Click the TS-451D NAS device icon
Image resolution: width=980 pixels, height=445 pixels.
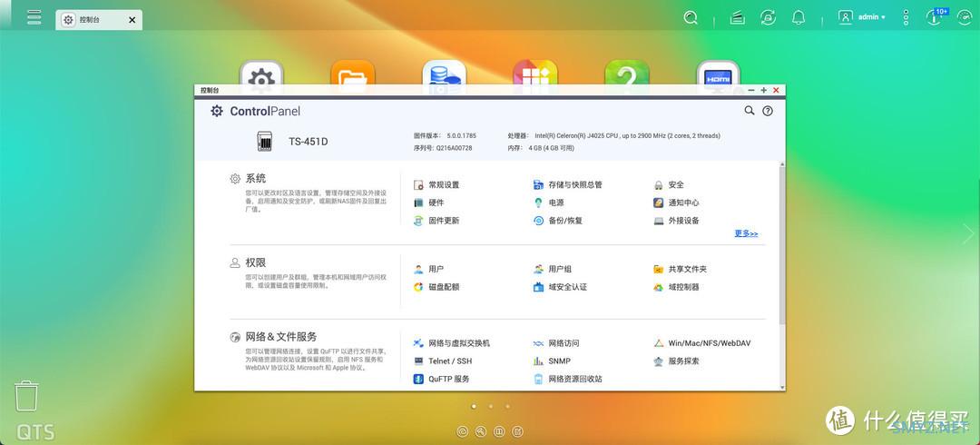pyautogui.click(x=265, y=142)
